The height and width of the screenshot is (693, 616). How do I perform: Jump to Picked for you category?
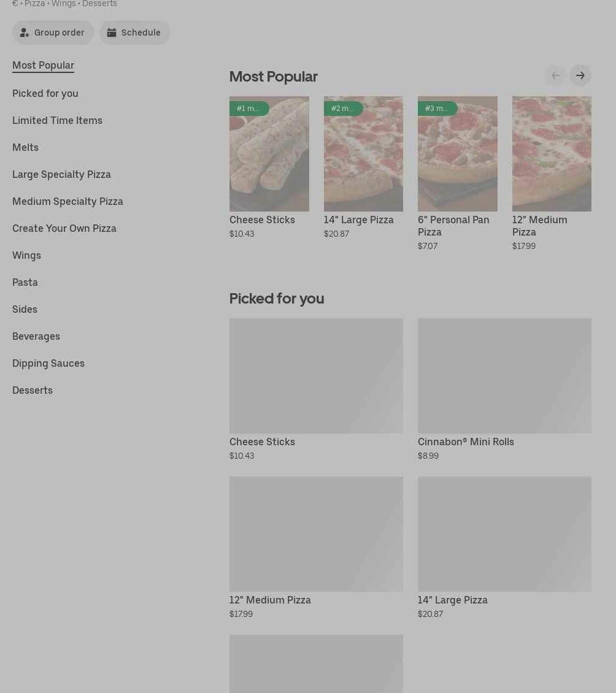click(x=45, y=93)
